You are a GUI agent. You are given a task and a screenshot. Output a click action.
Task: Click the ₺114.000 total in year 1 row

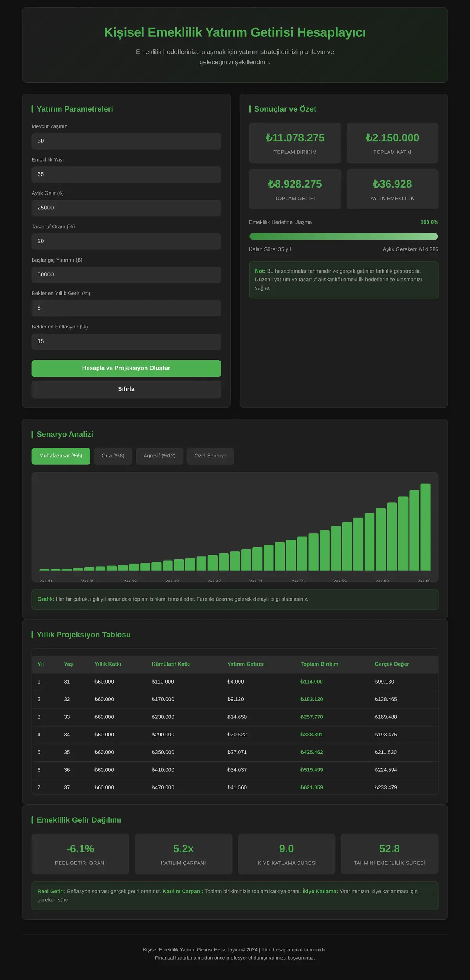311,682
